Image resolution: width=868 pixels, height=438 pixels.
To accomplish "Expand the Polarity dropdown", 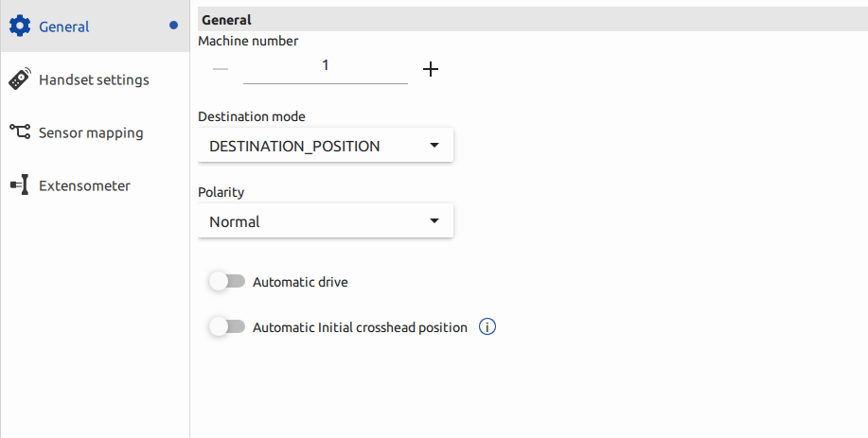I will [x=326, y=221].
